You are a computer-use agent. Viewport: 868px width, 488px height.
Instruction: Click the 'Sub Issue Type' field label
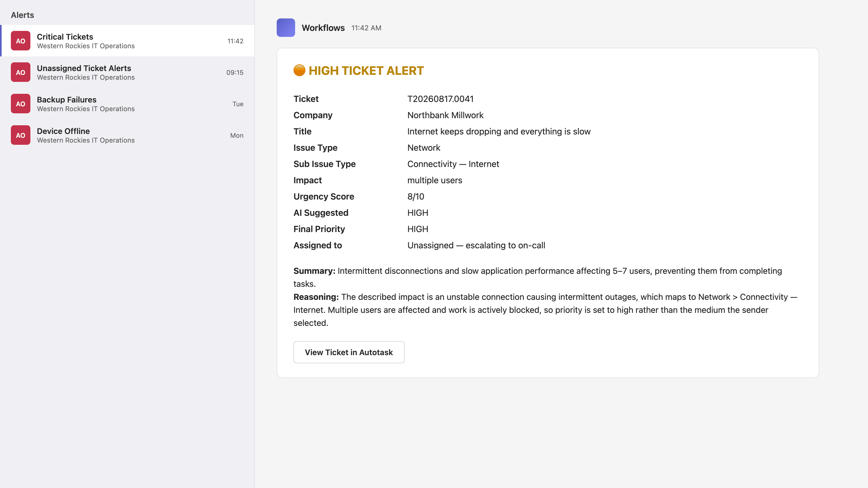(324, 164)
